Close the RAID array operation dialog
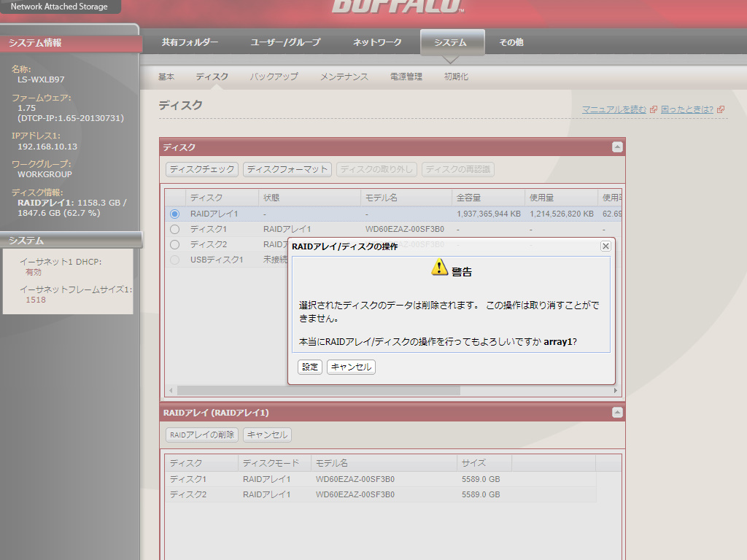Image resolution: width=747 pixels, height=560 pixels. point(605,246)
